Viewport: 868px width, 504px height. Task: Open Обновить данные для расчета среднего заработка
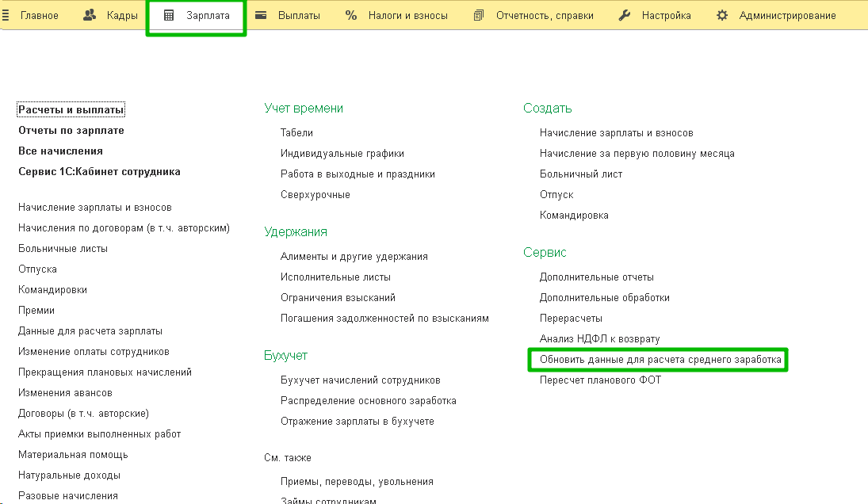coord(660,360)
